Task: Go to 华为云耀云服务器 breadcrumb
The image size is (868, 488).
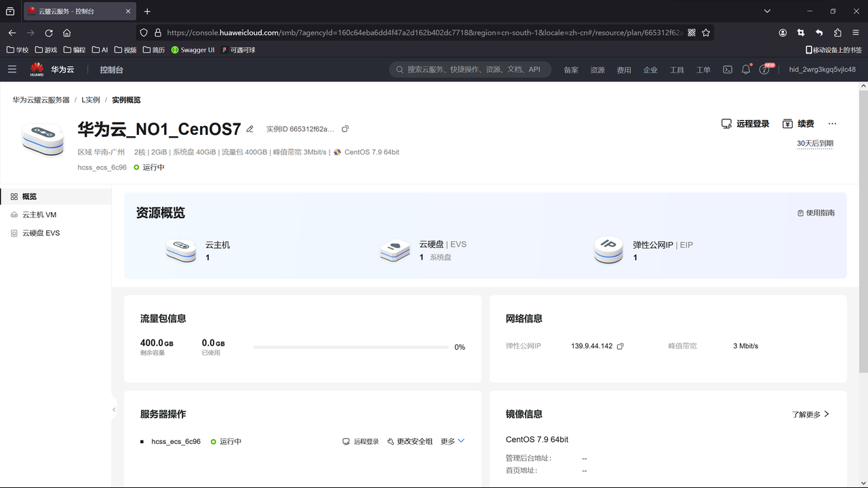Action: [x=41, y=100]
